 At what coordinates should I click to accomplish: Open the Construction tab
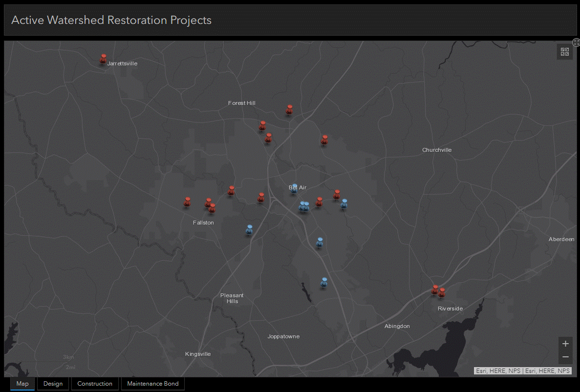pyautogui.click(x=95, y=384)
